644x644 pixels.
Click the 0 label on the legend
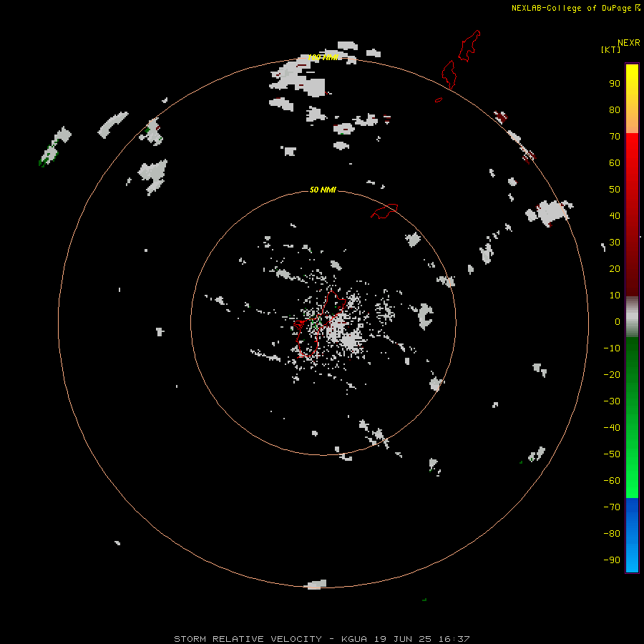[x=618, y=321]
